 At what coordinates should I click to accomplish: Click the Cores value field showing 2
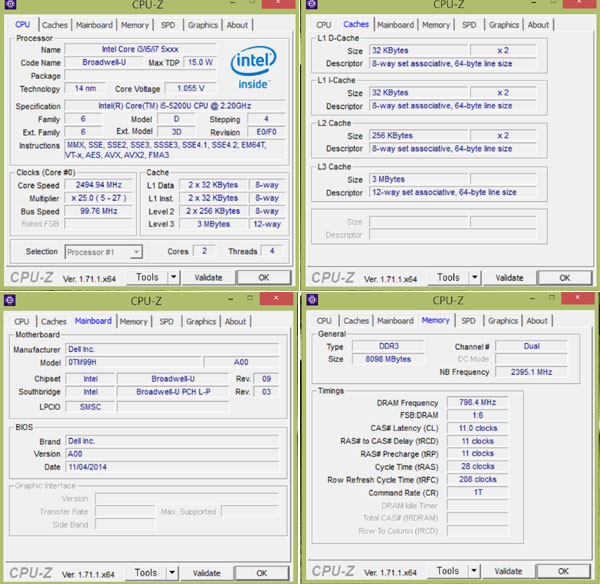point(204,251)
